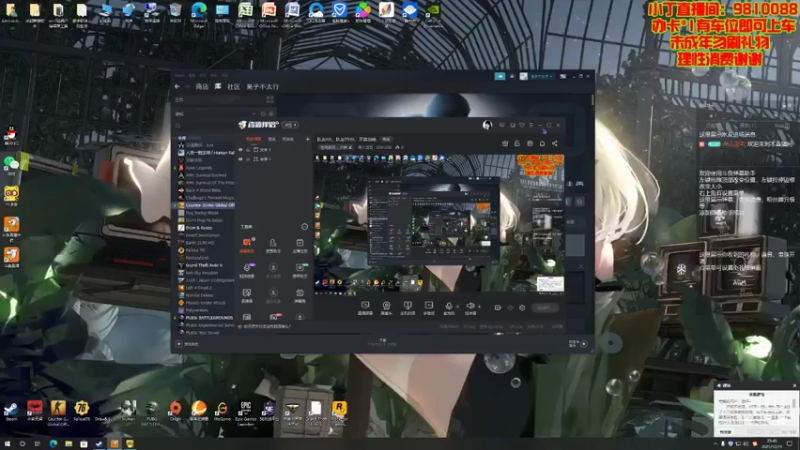
Task: Click the speaker volume icon under preview
Action: (470, 307)
